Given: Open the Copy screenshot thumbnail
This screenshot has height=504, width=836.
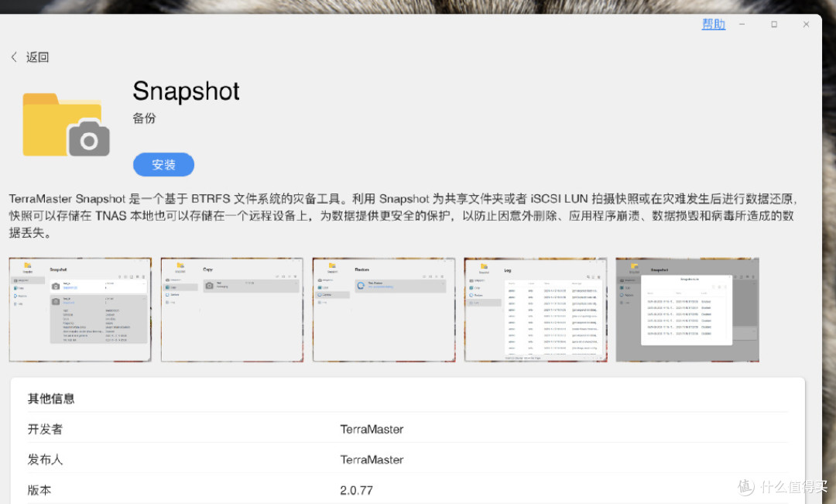Looking at the screenshot, I should tap(232, 310).
